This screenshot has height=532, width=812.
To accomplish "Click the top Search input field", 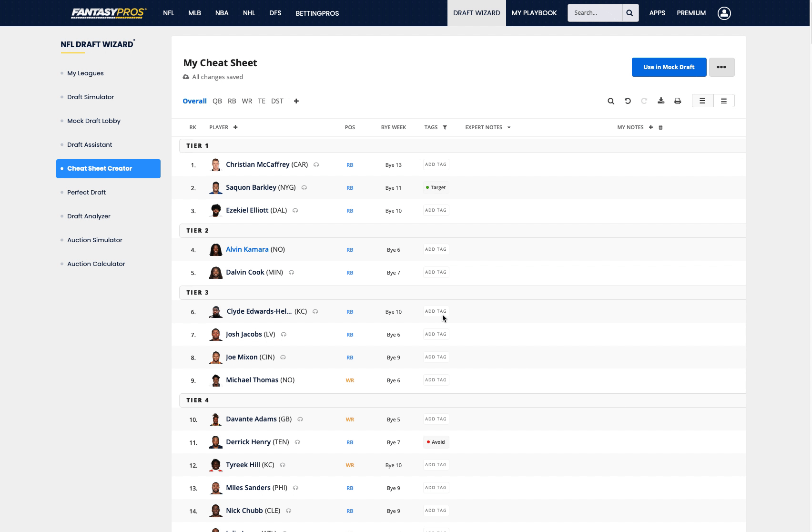I will coord(595,13).
